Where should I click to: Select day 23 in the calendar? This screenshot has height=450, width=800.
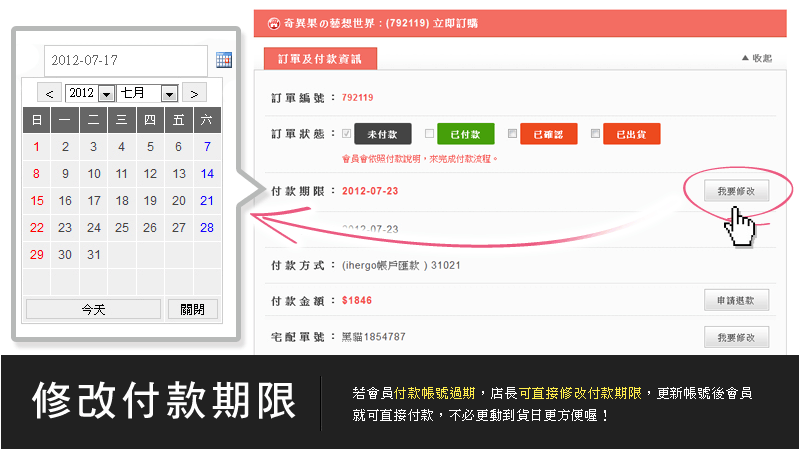pos(65,227)
